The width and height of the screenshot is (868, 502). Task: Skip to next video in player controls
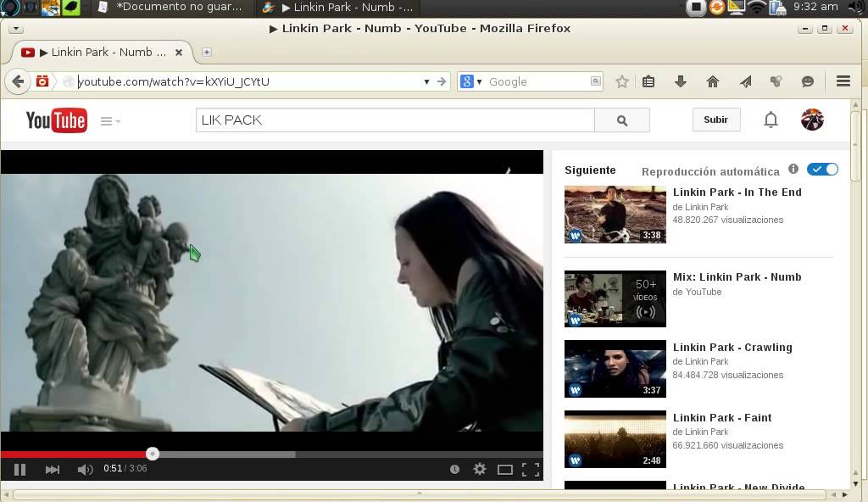[52, 469]
